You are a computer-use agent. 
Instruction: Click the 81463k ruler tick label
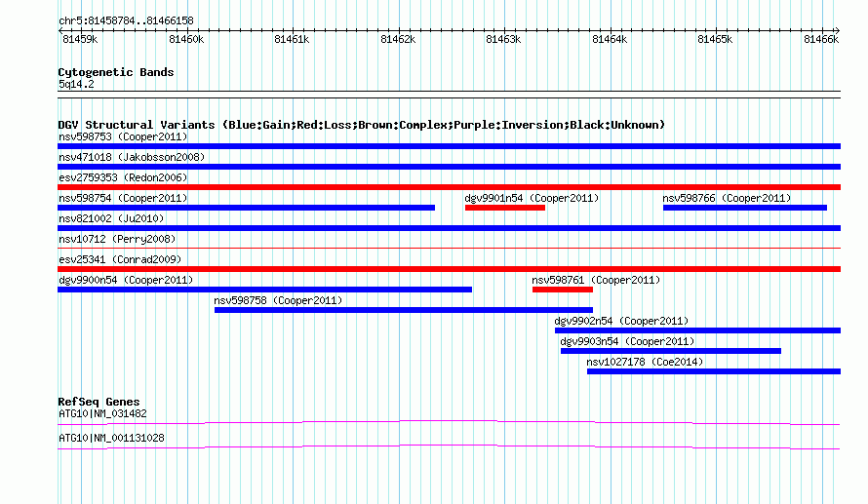(503, 39)
